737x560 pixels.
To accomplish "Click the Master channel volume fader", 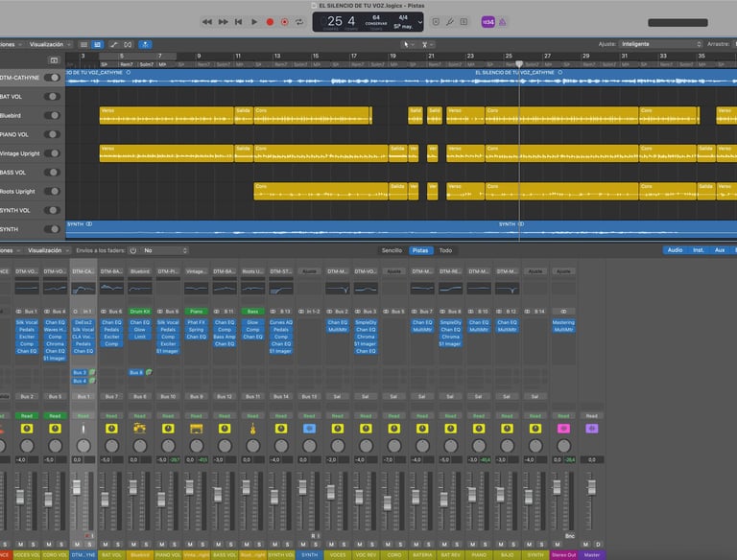I will coord(592,489).
